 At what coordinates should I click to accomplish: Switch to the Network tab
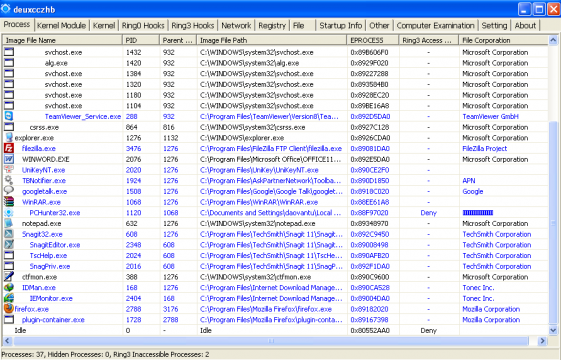(x=236, y=26)
